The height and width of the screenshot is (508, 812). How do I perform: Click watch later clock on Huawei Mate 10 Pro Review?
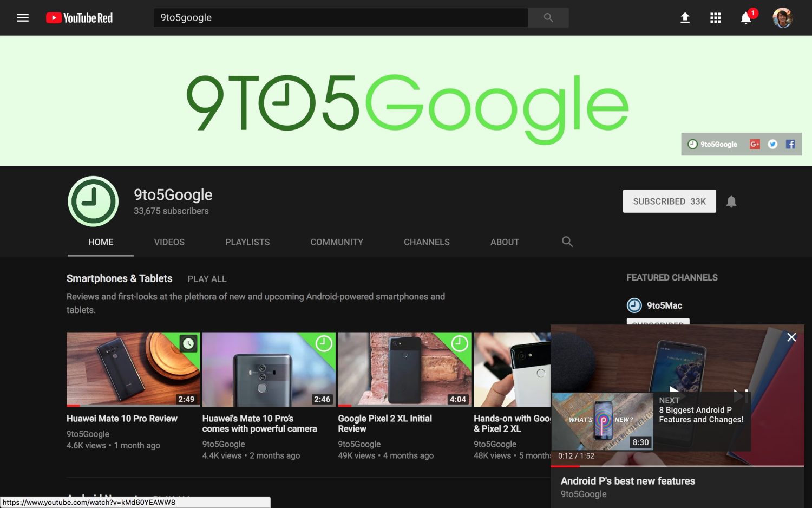pyautogui.click(x=188, y=343)
